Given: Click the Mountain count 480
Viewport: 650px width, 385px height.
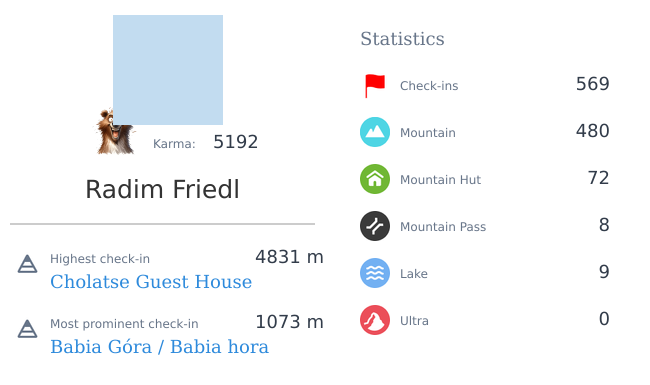Looking at the screenshot, I should coord(592,131).
